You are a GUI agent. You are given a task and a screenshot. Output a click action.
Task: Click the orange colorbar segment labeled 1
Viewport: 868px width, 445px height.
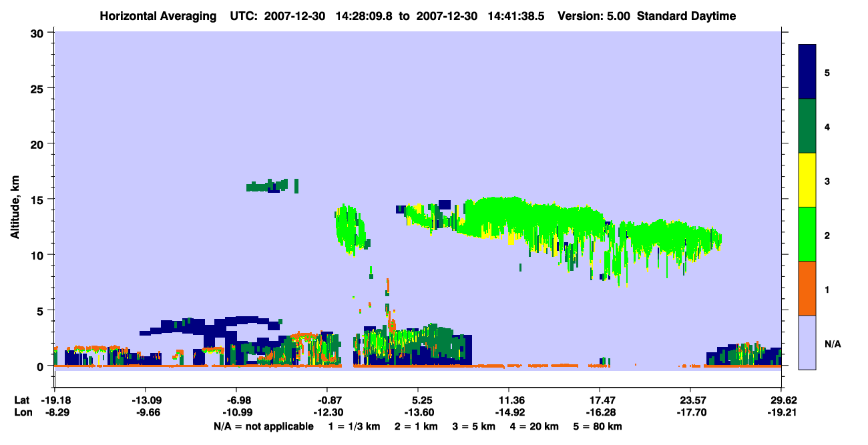pyautogui.click(x=807, y=288)
